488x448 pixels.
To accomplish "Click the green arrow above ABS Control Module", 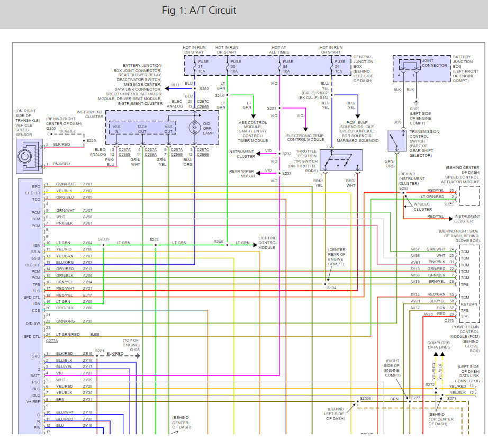I will pos(254,116).
